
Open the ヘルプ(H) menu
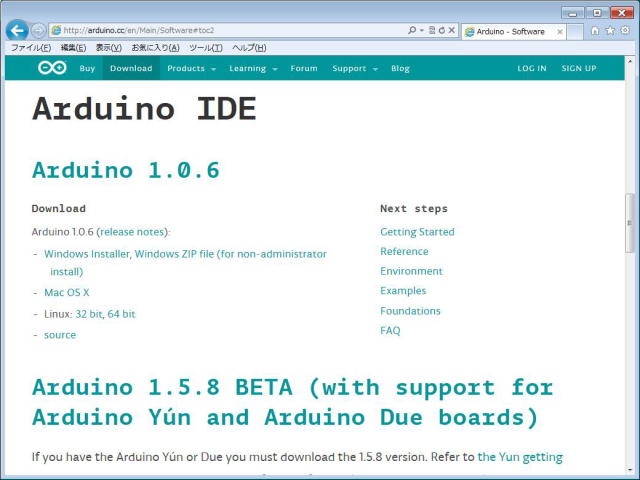249,48
